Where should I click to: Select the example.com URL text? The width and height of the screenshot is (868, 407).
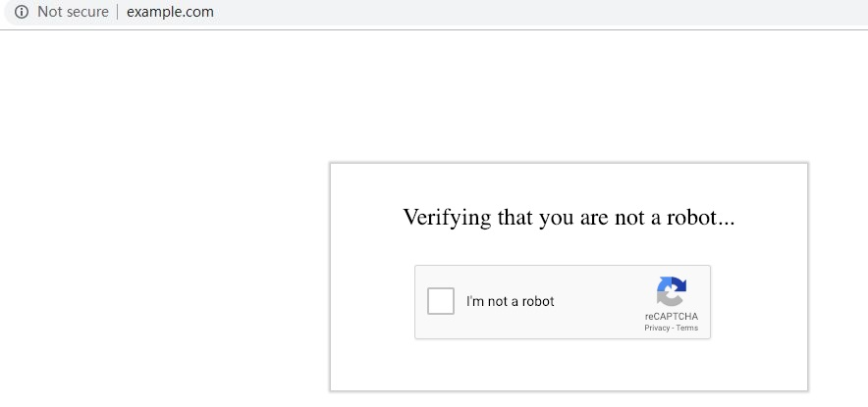(170, 13)
